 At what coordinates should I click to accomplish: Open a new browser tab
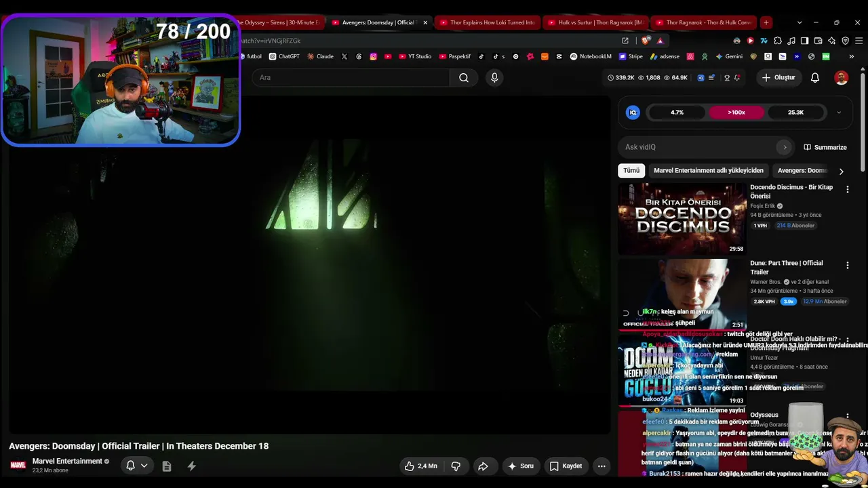(766, 22)
